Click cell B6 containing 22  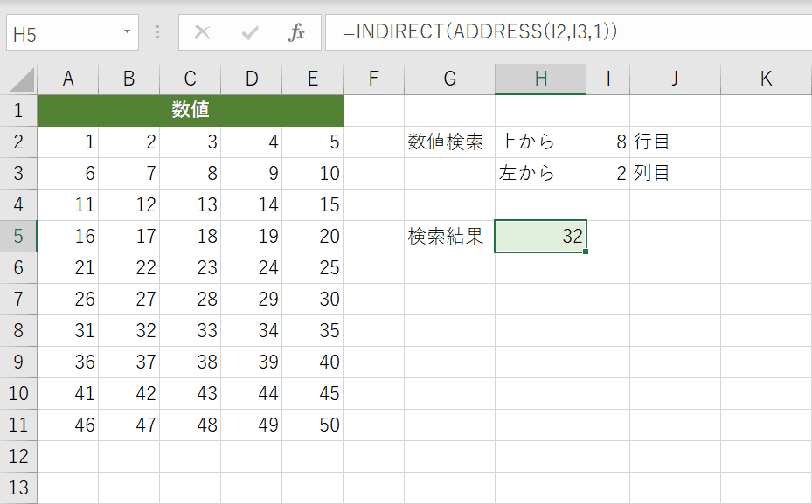click(x=129, y=267)
